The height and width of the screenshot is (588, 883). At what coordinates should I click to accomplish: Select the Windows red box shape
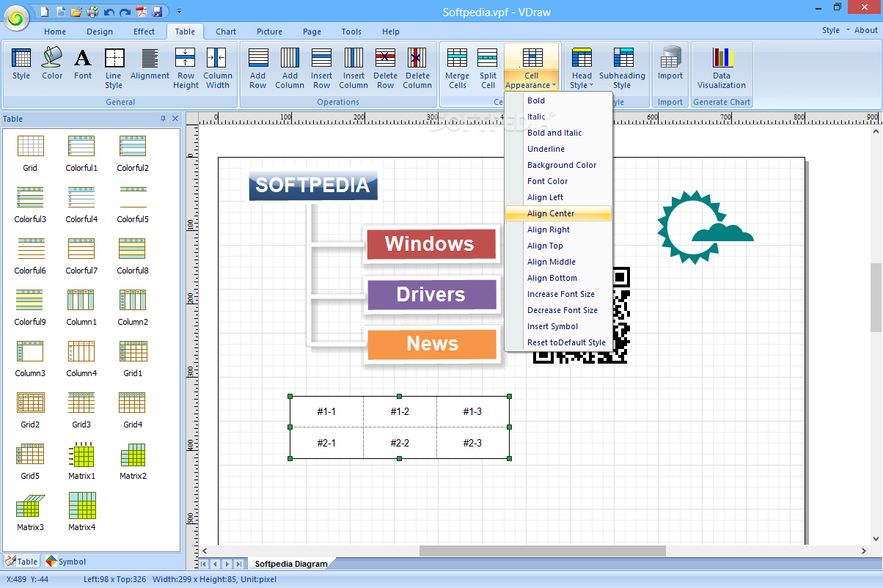(x=430, y=243)
